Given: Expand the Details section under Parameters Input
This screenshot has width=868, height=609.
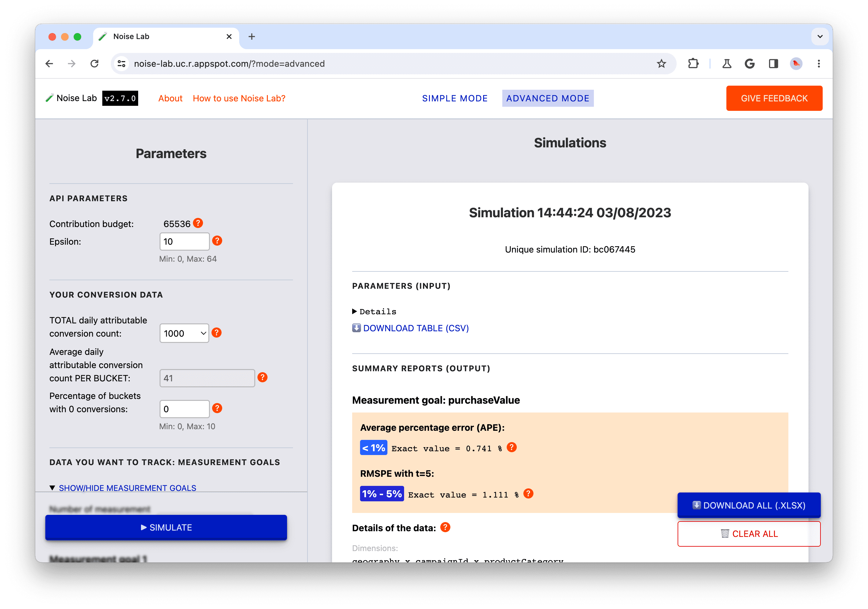Looking at the screenshot, I should click(373, 310).
